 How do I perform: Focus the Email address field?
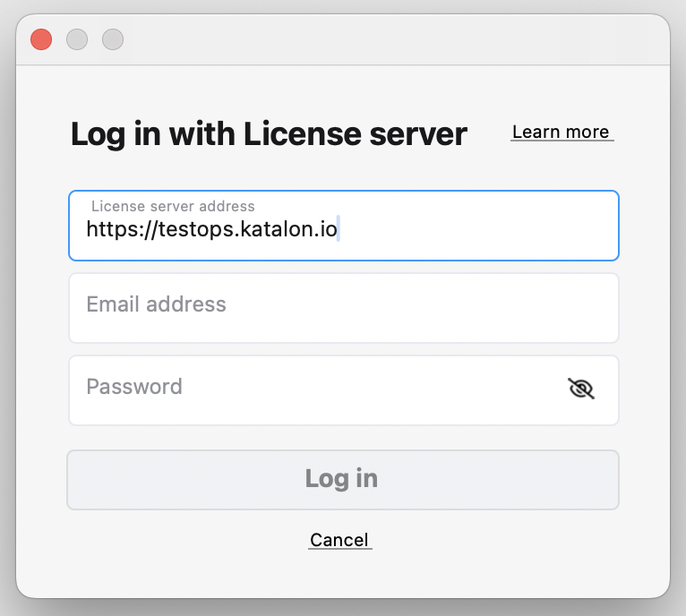343,308
